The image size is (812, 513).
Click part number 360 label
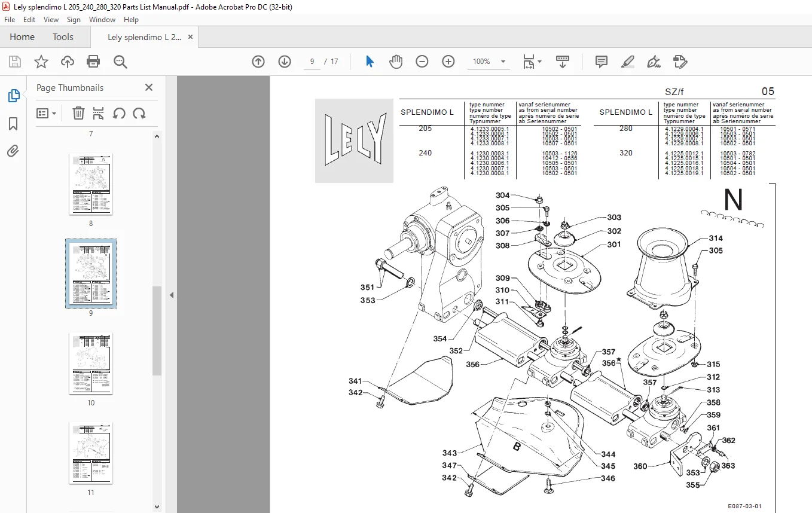pos(640,466)
